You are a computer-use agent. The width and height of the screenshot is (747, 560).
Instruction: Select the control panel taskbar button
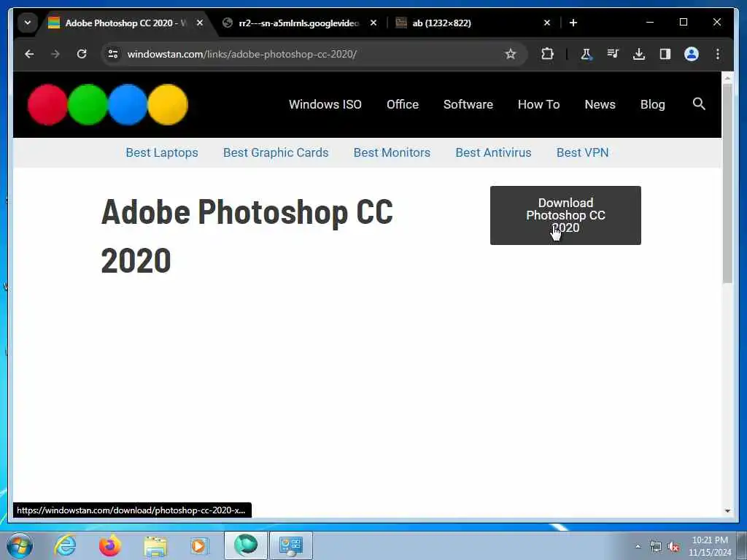click(x=291, y=545)
